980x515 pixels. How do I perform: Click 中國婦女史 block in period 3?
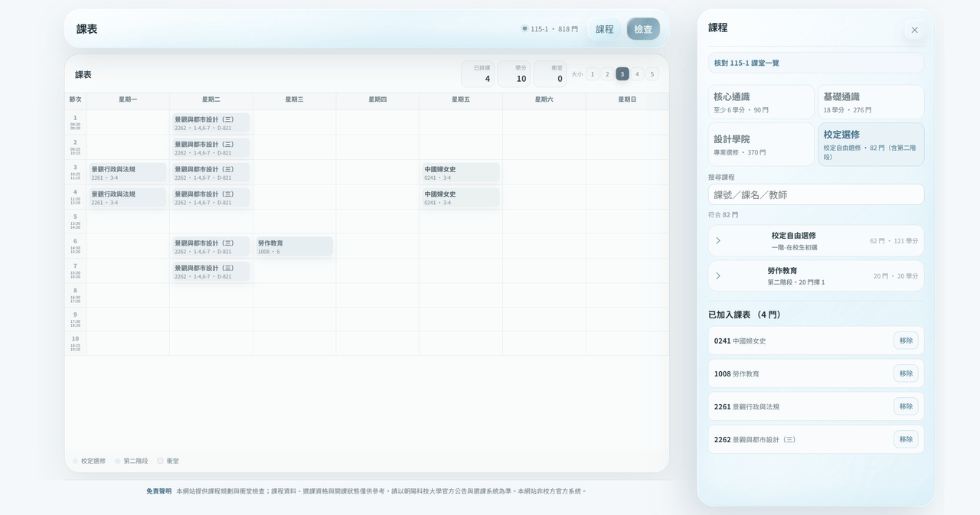point(460,173)
